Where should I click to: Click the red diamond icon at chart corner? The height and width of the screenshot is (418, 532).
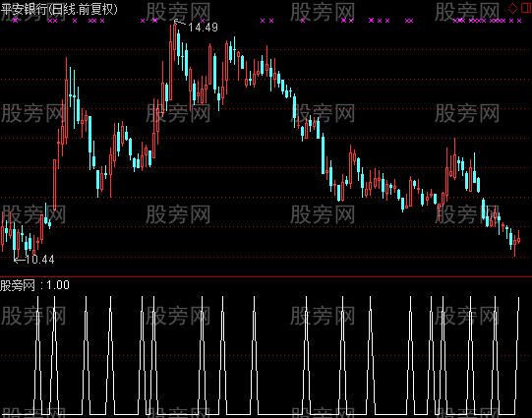[512, 8]
